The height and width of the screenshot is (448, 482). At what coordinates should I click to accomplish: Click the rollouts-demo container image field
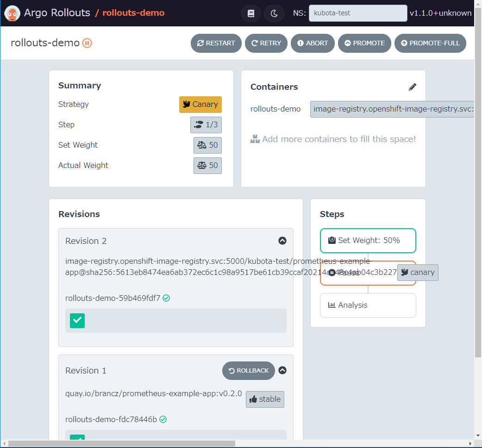click(x=392, y=109)
